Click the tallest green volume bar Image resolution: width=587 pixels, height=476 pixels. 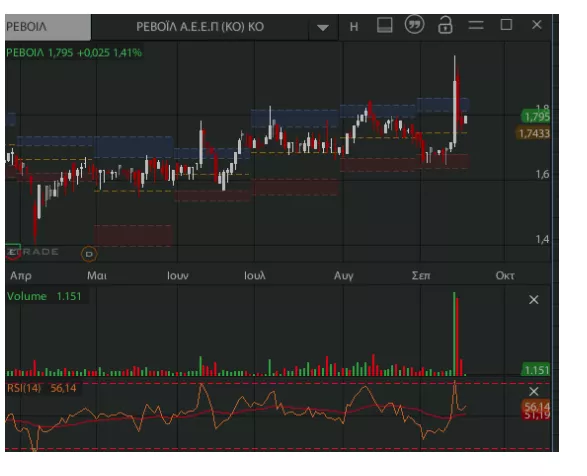coord(454,334)
